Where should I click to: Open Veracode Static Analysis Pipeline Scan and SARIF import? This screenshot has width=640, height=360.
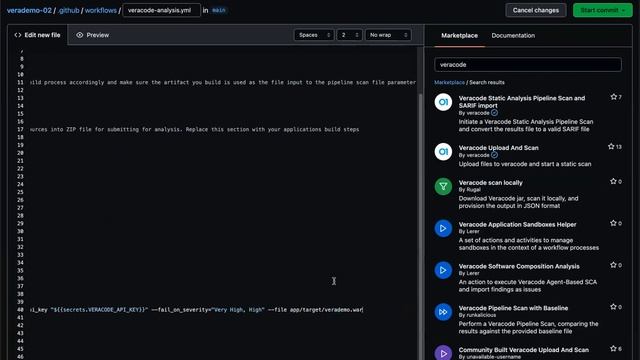click(x=522, y=102)
